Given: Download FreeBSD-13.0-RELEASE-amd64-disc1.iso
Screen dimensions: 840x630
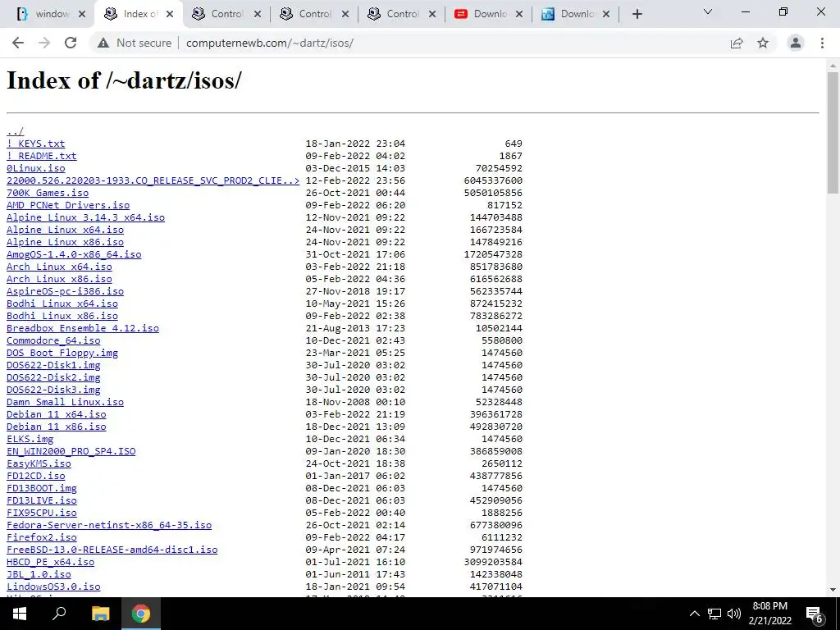Looking at the screenshot, I should tap(112, 550).
